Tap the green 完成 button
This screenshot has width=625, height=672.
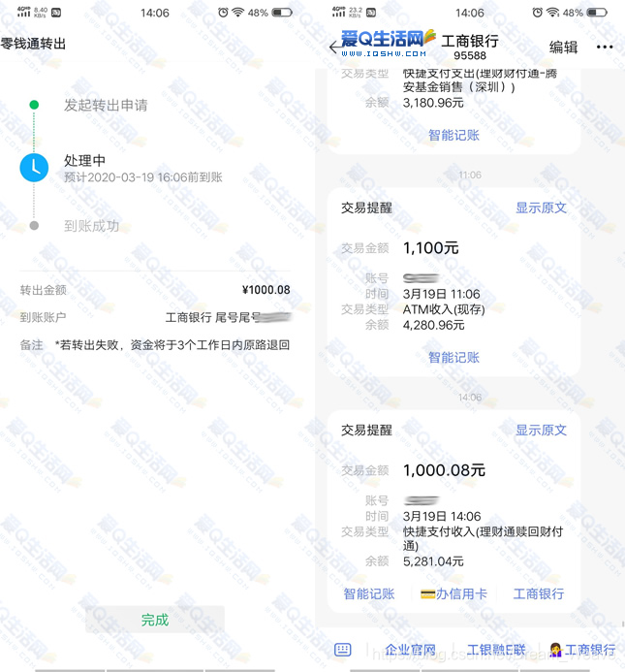(x=155, y=620)
